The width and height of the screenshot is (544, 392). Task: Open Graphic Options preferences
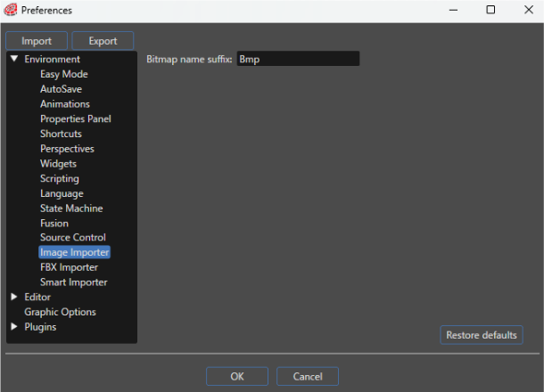pos(61,312)
